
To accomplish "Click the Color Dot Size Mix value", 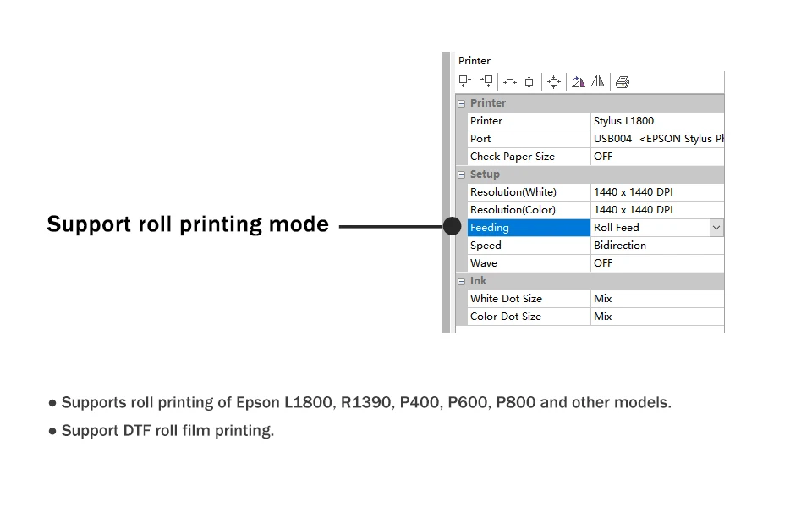I will click(657, 316).
